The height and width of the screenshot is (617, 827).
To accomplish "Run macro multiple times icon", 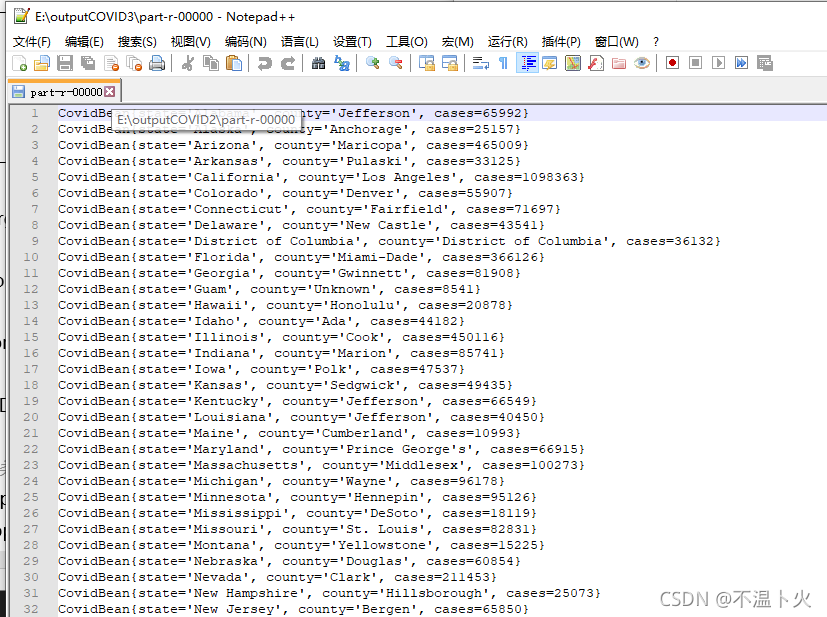I will click(x=742, y=63).
